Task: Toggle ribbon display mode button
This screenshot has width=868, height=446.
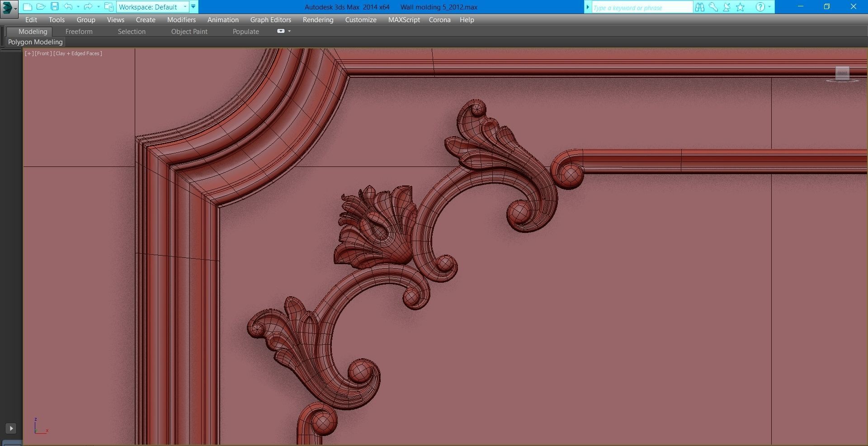Action: pyautogui.click(x=281, y=31)
